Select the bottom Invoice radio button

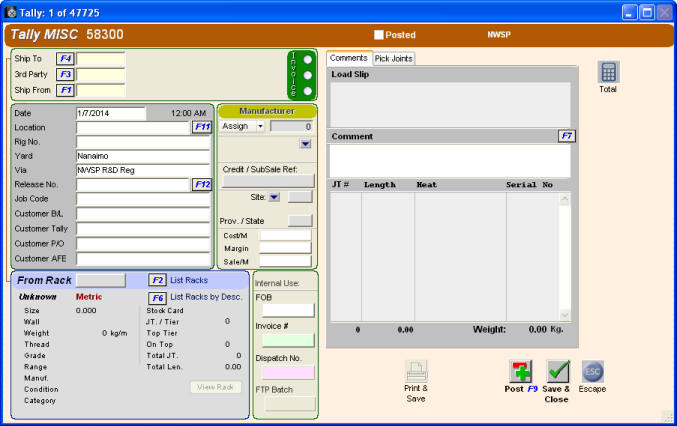click(x=308, y=89)
